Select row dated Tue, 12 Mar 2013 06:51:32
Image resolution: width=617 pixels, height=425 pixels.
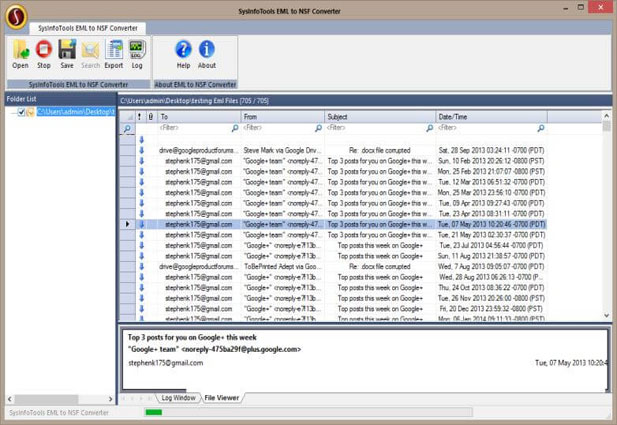333,182
